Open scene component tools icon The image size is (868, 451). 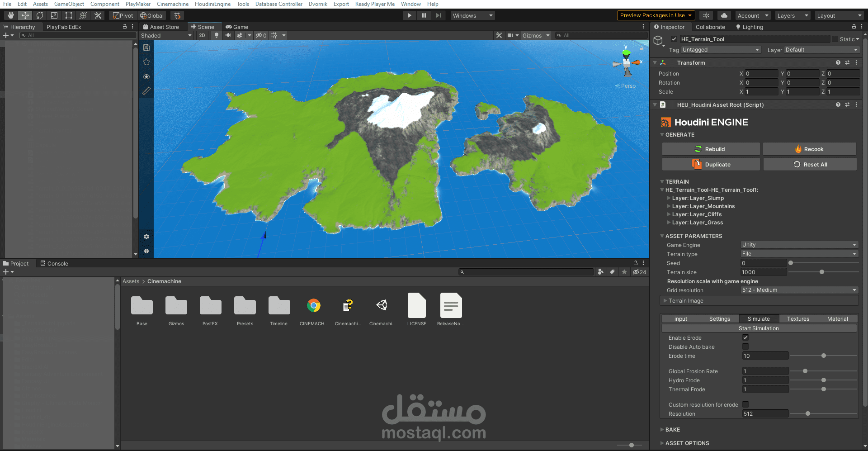(x=499, y=35)
